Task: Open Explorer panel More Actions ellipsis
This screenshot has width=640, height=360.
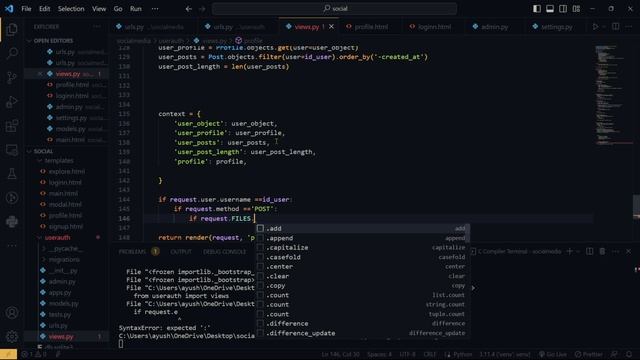Action: point(97,27)
